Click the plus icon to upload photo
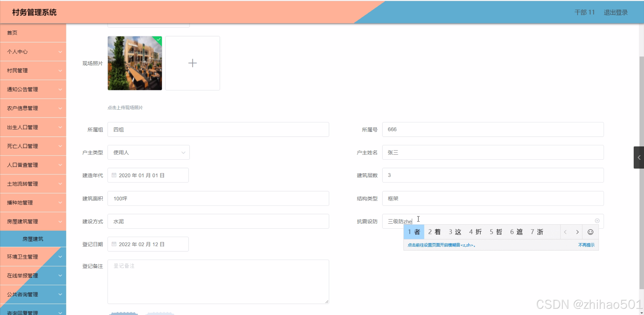Screen dimensions: 644x315 [x=193, y=63]
